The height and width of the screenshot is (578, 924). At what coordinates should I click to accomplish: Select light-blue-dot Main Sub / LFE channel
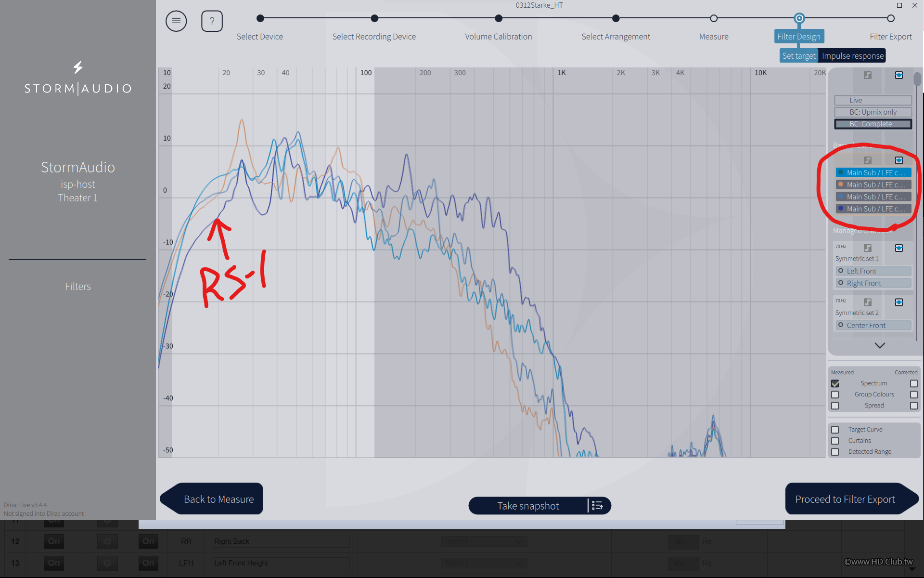tap(873, 197)
